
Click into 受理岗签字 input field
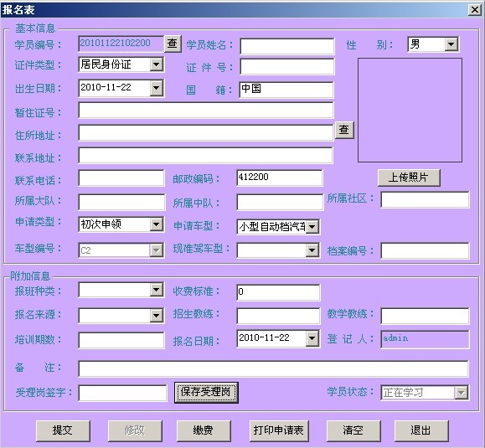pyautogui.click(x=123, y=394)
